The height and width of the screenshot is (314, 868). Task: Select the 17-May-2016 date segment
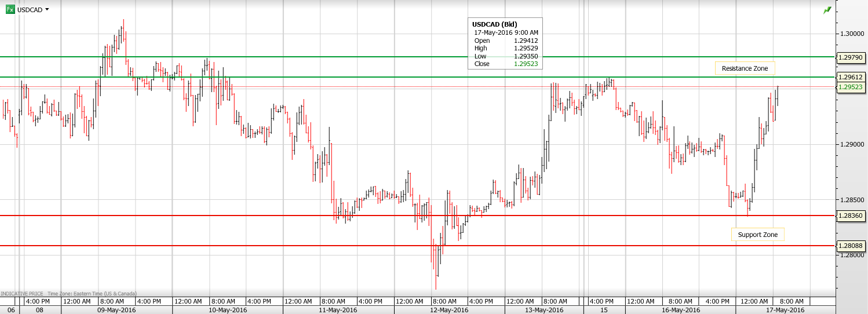pyautogui.click(x=785, y=310)
